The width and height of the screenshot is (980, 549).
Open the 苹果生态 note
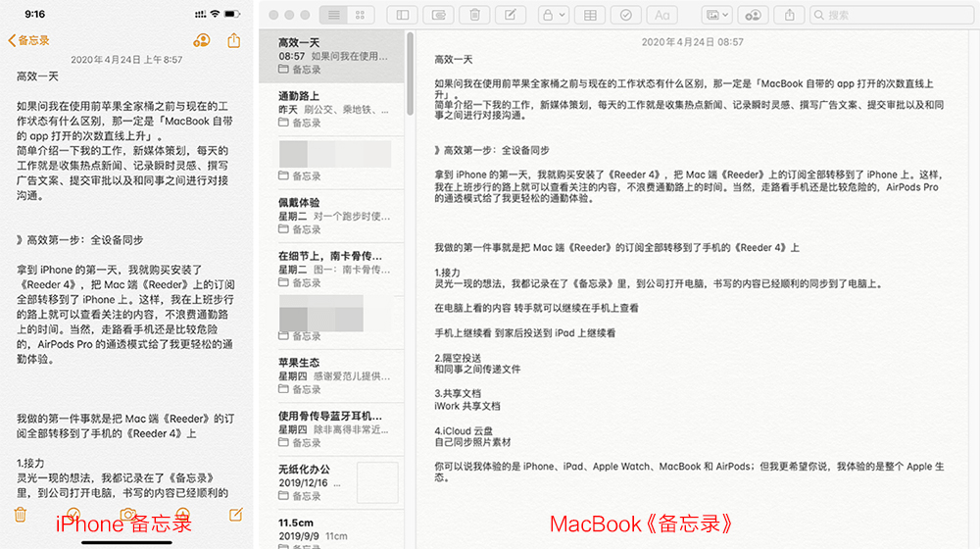[x=332, y=375]
